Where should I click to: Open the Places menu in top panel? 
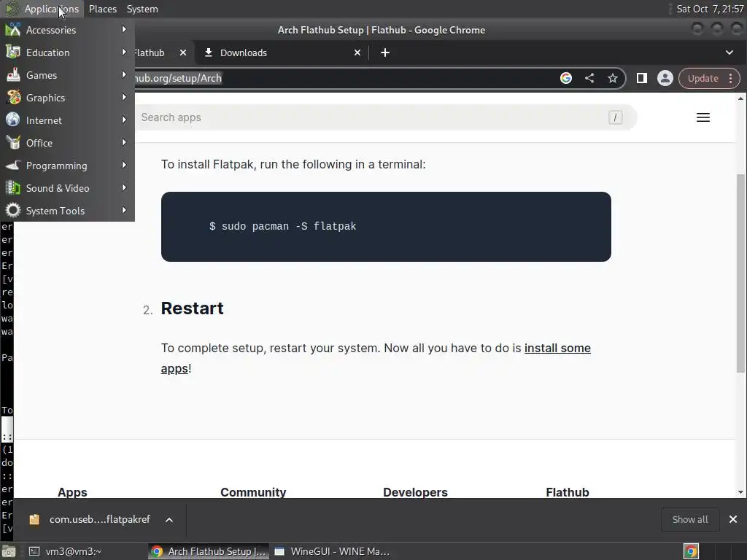point(102,9)
